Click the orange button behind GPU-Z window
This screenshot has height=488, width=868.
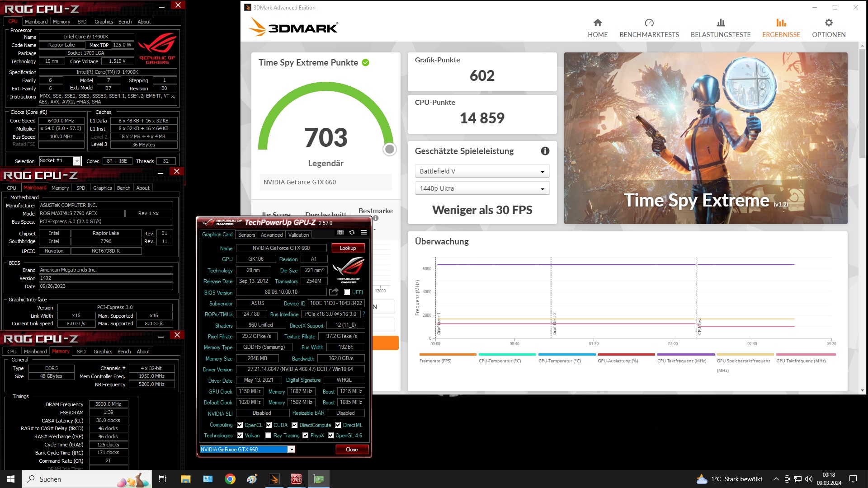[x=386, y=343]
